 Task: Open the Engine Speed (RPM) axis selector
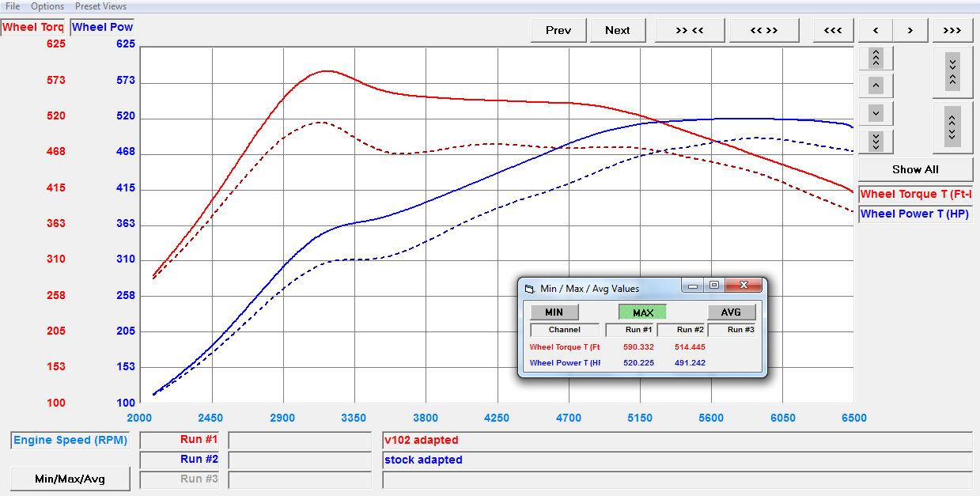pyautogui.click(x=70, y=440)
